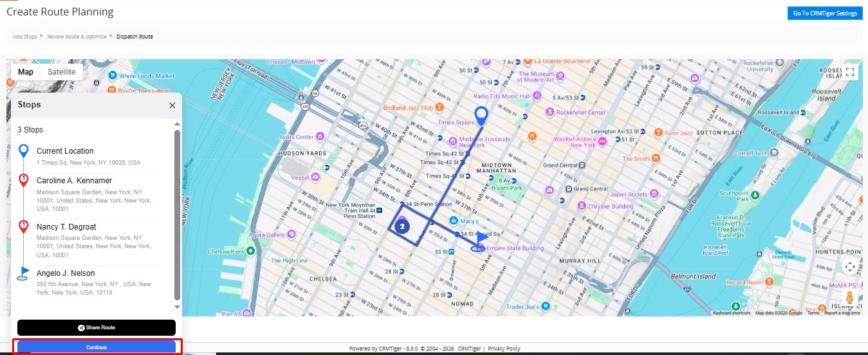Click Agora Gallery map marker
The image size is (868, 355).
(x=291, y=235)
